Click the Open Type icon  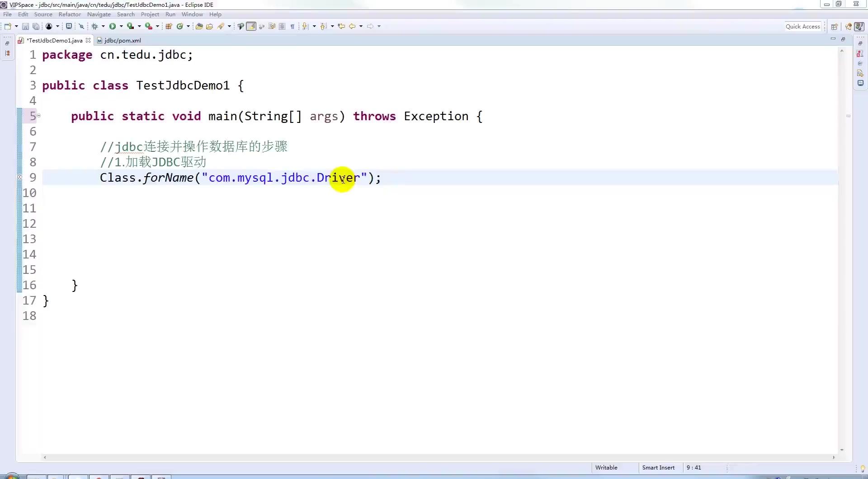click(199, 26)
